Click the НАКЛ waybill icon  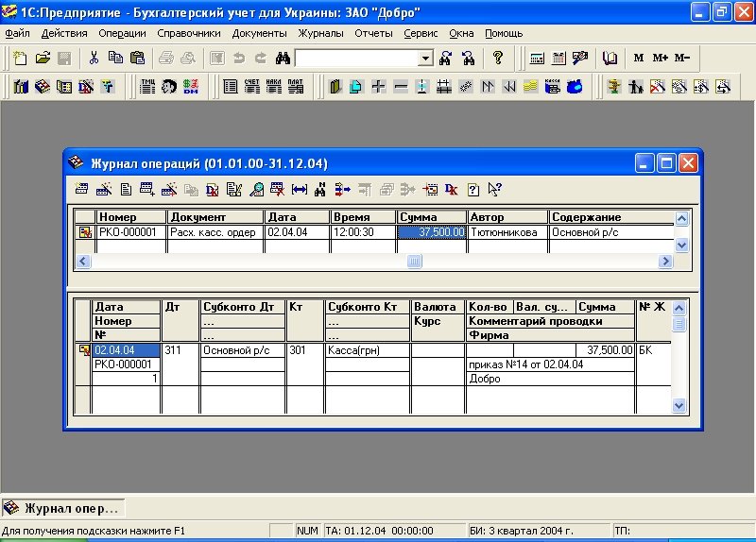coord(274,87)
